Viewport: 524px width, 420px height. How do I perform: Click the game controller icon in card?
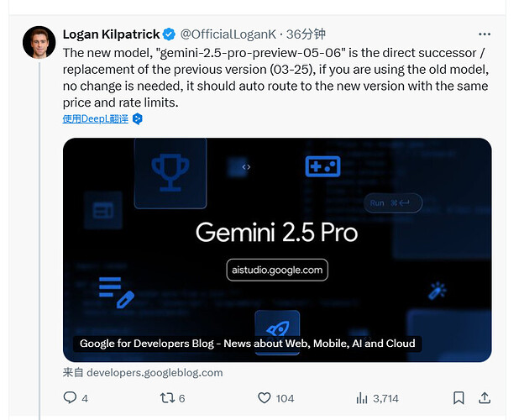tap(322, 166)
